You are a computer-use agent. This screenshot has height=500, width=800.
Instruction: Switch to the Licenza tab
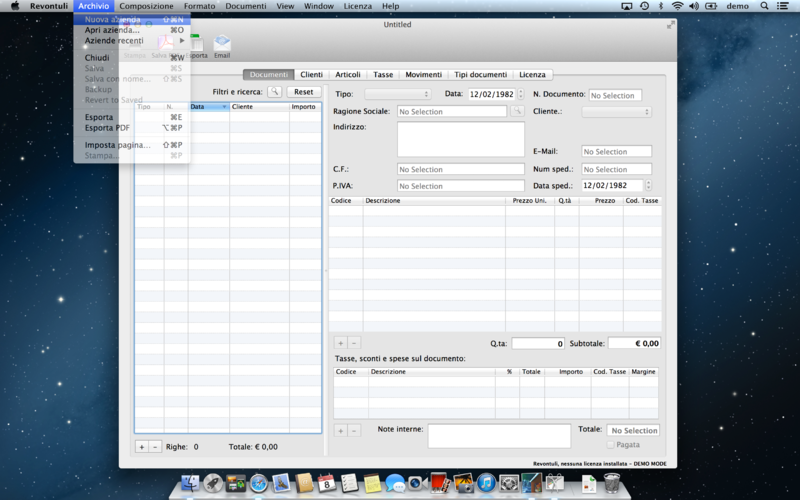click(x=532, y=74)
